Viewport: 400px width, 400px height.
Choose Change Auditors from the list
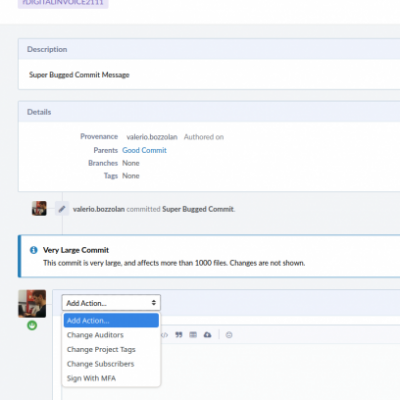[95, 335]
